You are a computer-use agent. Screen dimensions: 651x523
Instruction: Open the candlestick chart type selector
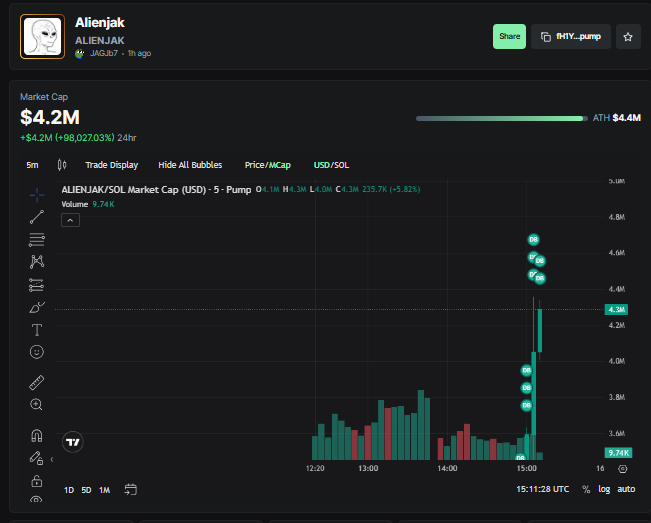pyautogui.click(x=62, y=165)
